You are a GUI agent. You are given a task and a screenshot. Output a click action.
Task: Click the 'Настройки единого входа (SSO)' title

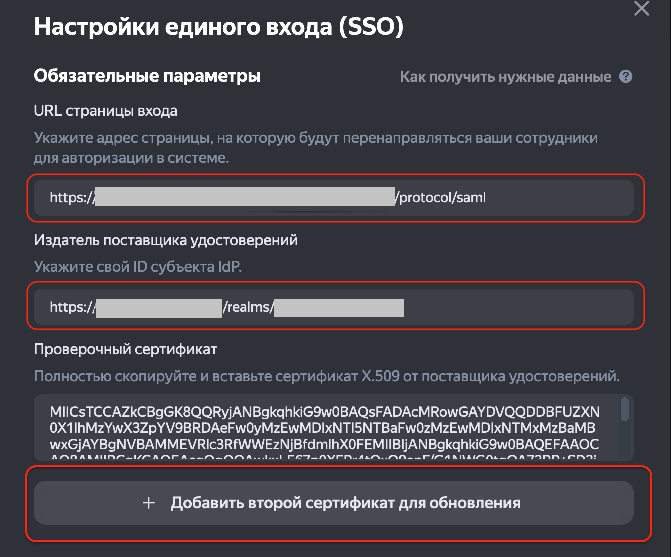tap(218, 27)
